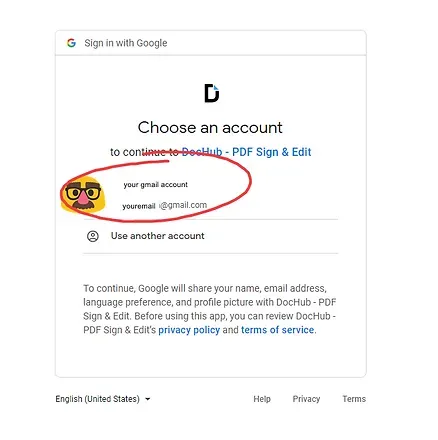Image resolution: width=438 pixels, height=440 pixels.
Task: Select English (United States) language selector
Action: click(x=103, y=399)
